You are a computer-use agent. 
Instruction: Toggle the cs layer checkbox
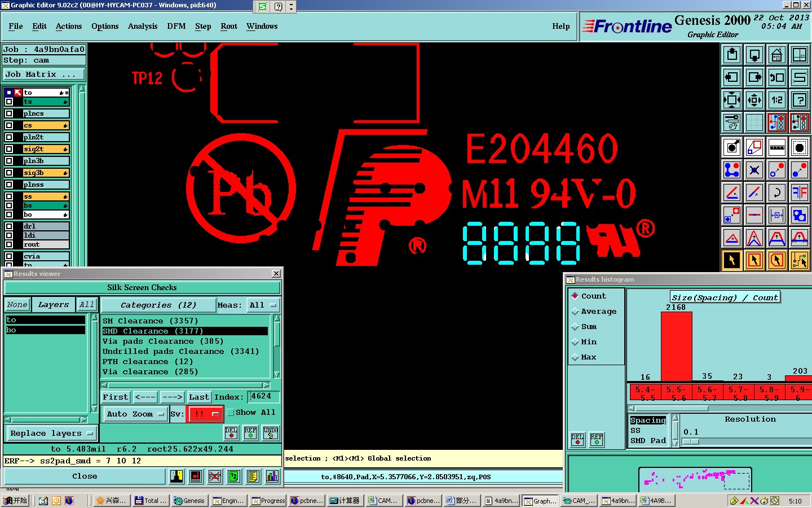(9, 125)
